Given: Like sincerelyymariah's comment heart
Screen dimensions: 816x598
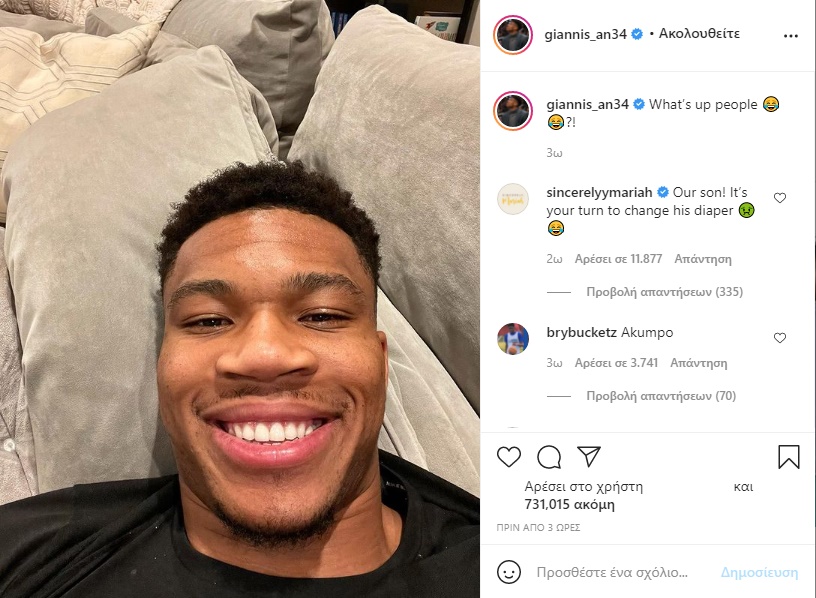Looking at the screenshot, I should (780, 198).
